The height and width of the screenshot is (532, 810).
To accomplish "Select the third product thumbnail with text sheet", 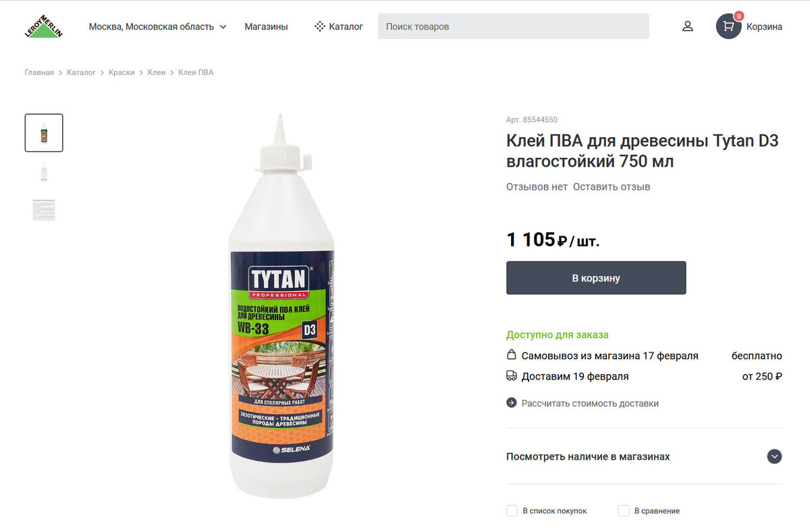I will [44, 209].
